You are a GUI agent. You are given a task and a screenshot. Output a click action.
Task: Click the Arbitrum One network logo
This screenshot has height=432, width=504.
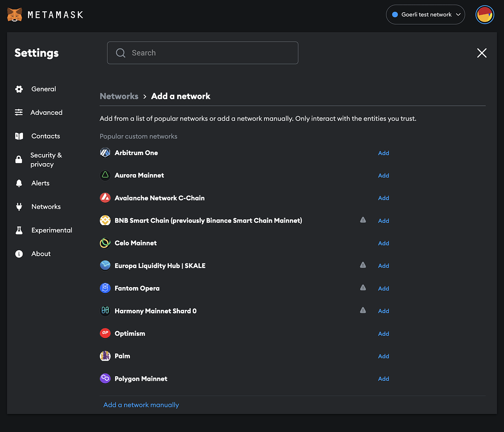[105, 153]
